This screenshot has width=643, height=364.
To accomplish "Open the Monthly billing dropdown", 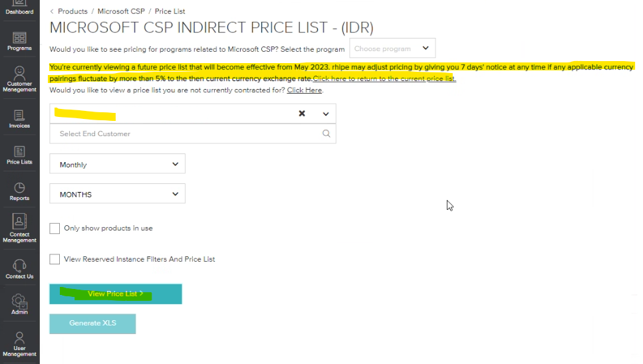I will [117, 164].
